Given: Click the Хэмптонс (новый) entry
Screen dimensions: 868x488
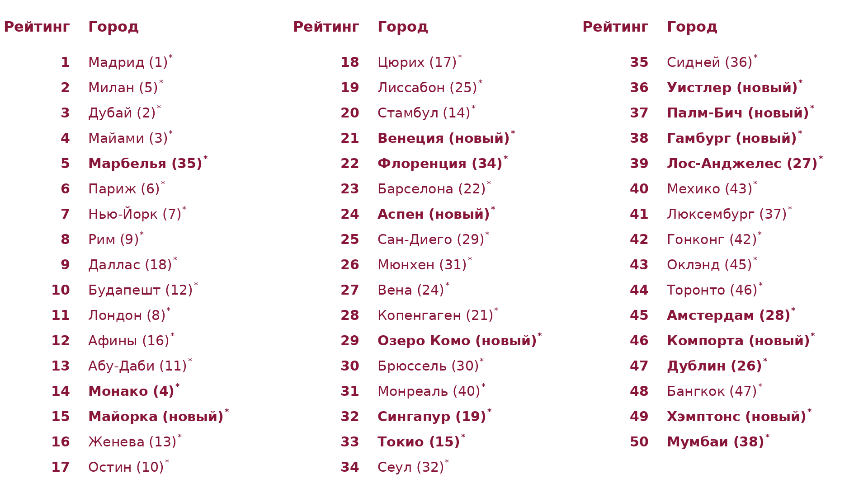Looking at the screenshot, I should click(736, 417).
